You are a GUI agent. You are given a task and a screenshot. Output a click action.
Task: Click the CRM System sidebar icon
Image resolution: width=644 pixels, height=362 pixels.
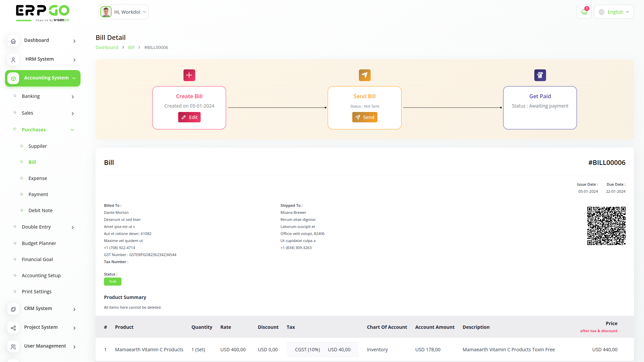(13, 309)
